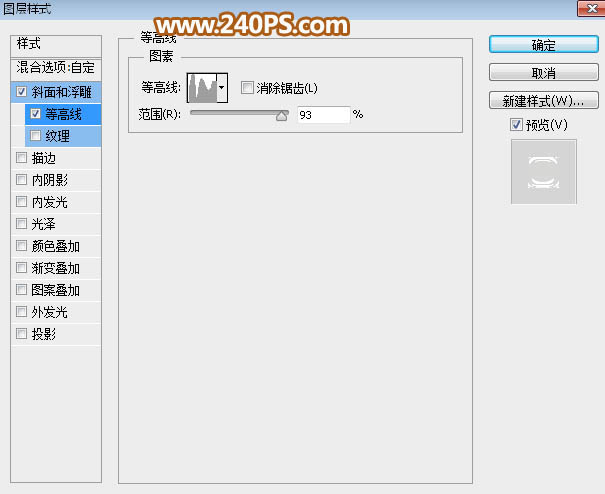This screenshot has width=605, height=494.
Task: Enable the 消除锯齿(L) checkbox
Action: pos(247,88)
